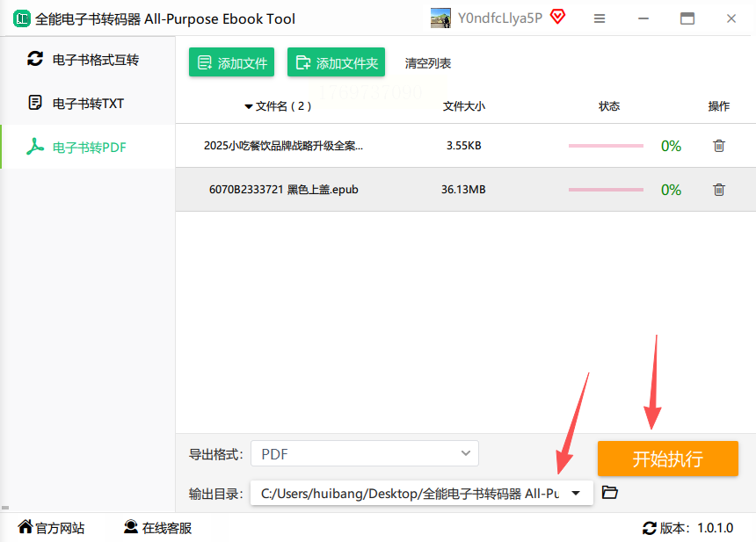Open the hamburger menu icon
The width and height of the screenshot is (756, 542).
tap(600, 18)
